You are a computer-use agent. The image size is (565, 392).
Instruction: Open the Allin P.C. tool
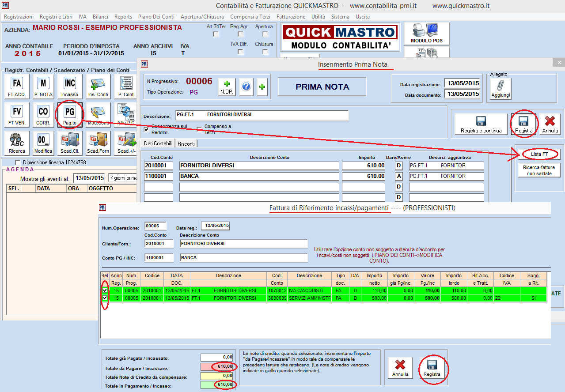pos(126,114)
